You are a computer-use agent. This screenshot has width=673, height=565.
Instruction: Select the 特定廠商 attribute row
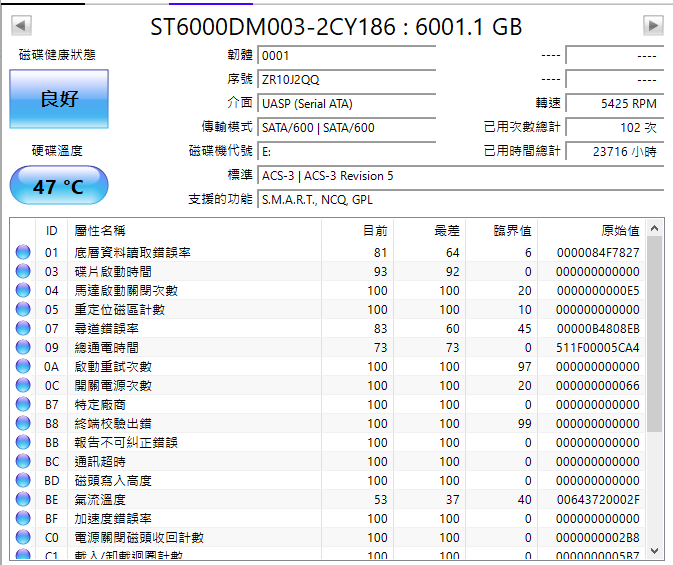point(328,404)
